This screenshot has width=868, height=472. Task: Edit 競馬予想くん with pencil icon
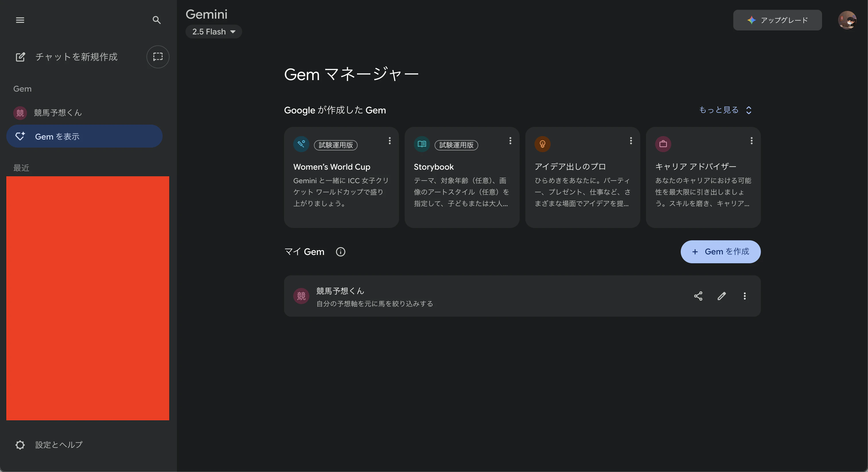coord(722,296)
